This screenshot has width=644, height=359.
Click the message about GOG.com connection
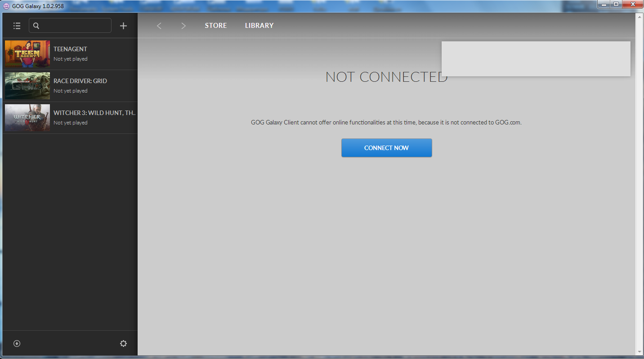tap(386, 122)
